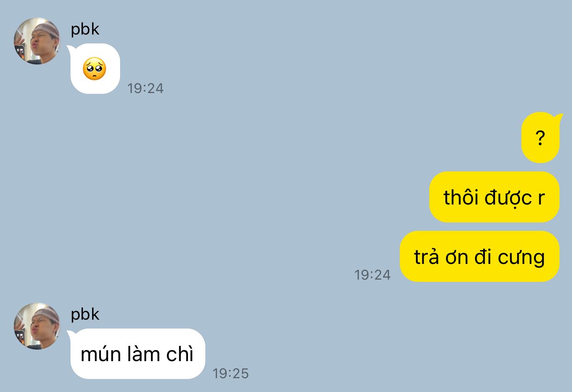Click the pbk name above 'mún làm chì'
The width and height of the screenshot is (572, 392).
coord(85,314)
